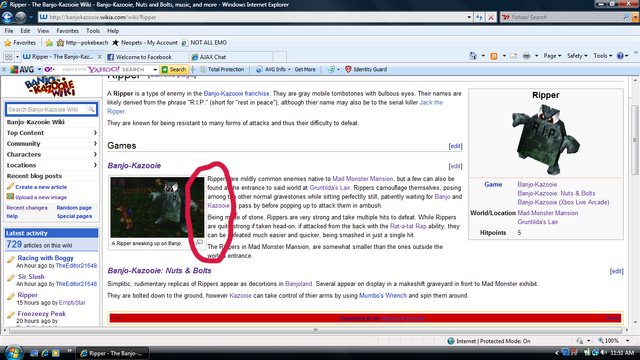The height and width of the screenshot is (360, 640).
Task: Click the orange RSS feeds icon
Action: pos(493,56)
